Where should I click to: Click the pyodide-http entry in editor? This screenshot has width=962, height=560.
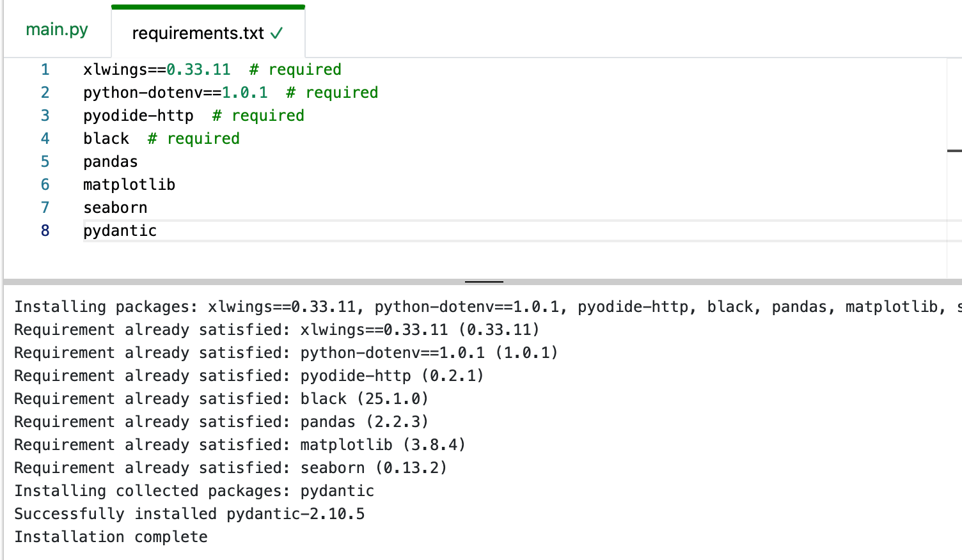click(x=138, y=116)
